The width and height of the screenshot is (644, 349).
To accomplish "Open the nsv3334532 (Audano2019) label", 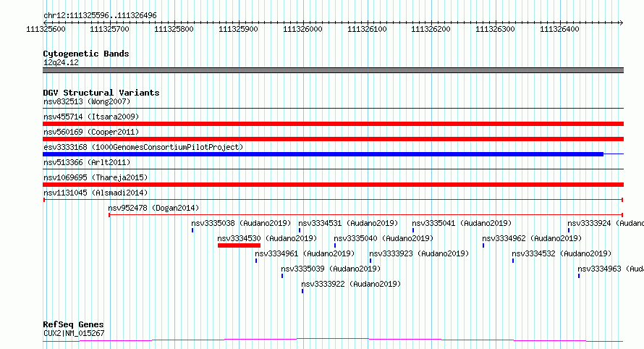I will pyautogui.click(x=562, y=253).
